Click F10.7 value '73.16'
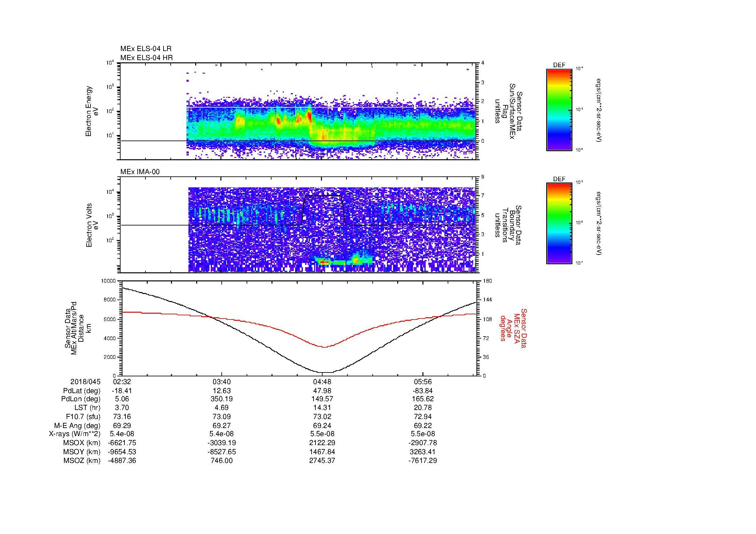The image size is (756, 534). click(x=122, y=417)
